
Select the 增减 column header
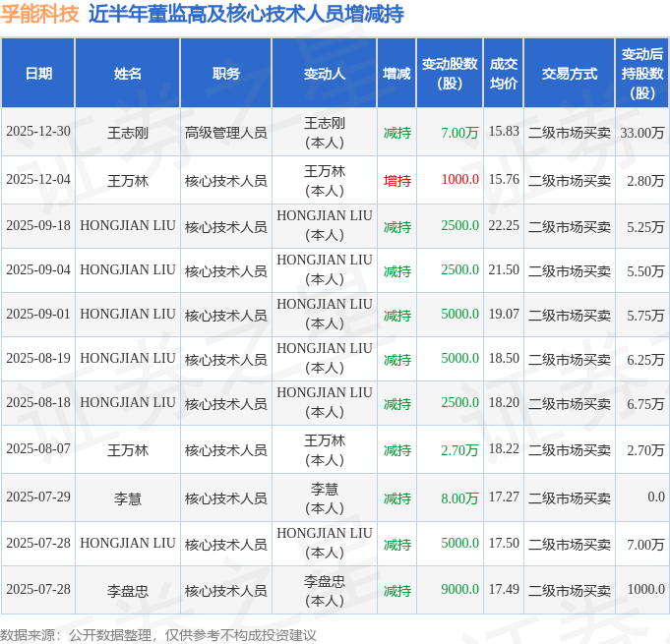click(397, 74)
